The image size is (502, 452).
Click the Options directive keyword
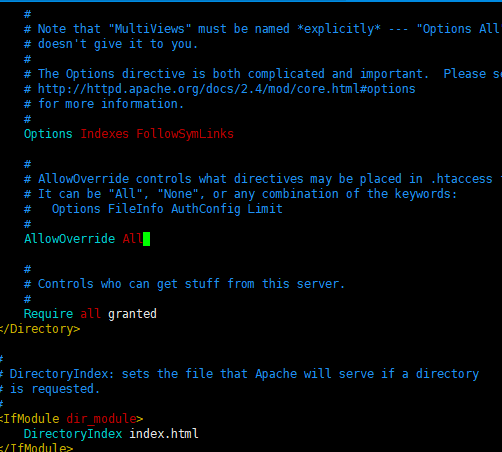tap(48, 134)
